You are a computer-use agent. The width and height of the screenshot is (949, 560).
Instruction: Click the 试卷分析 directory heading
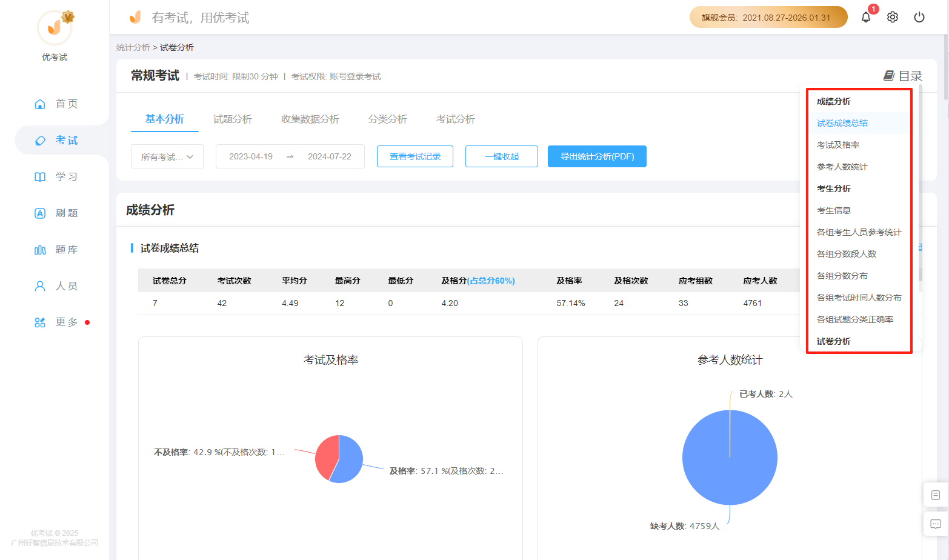[x=834, y=341]
